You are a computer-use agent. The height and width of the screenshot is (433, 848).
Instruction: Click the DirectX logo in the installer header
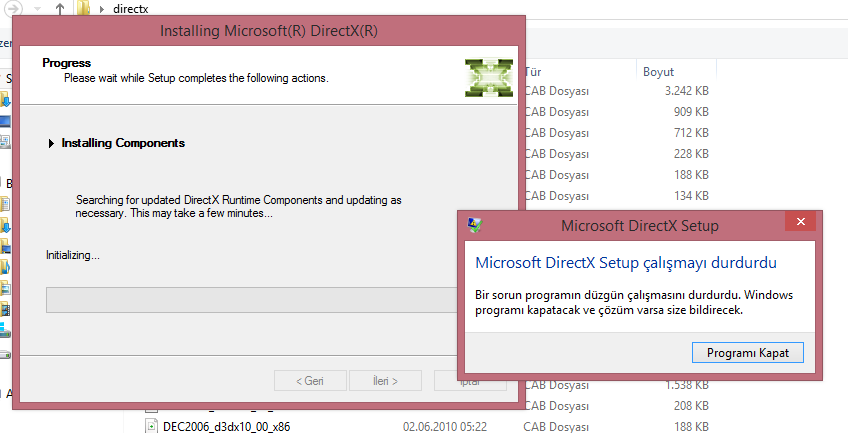489,78
